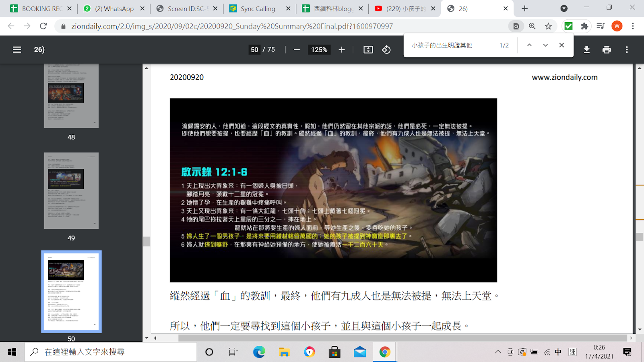Open Cortana circle icon
This screenshot has height=362, width=644.
pyautogui.click(x=209, y=352)
